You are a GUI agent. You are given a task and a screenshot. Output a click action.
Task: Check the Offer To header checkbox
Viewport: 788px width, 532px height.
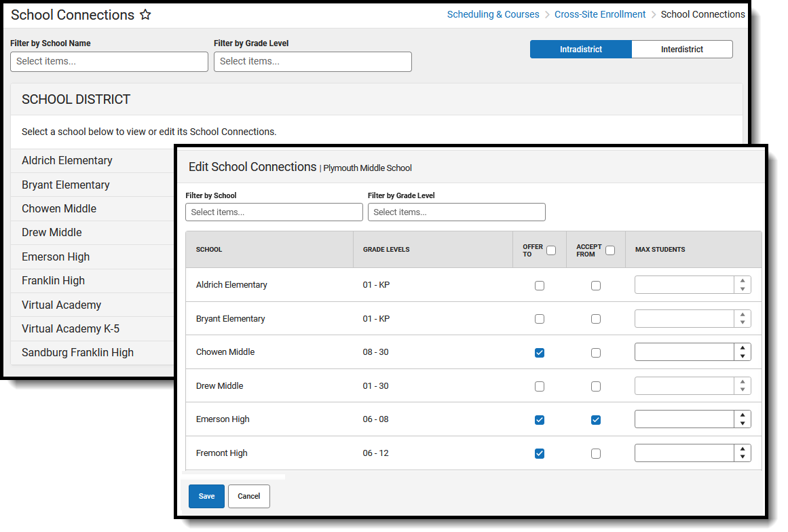coord(551,250)
